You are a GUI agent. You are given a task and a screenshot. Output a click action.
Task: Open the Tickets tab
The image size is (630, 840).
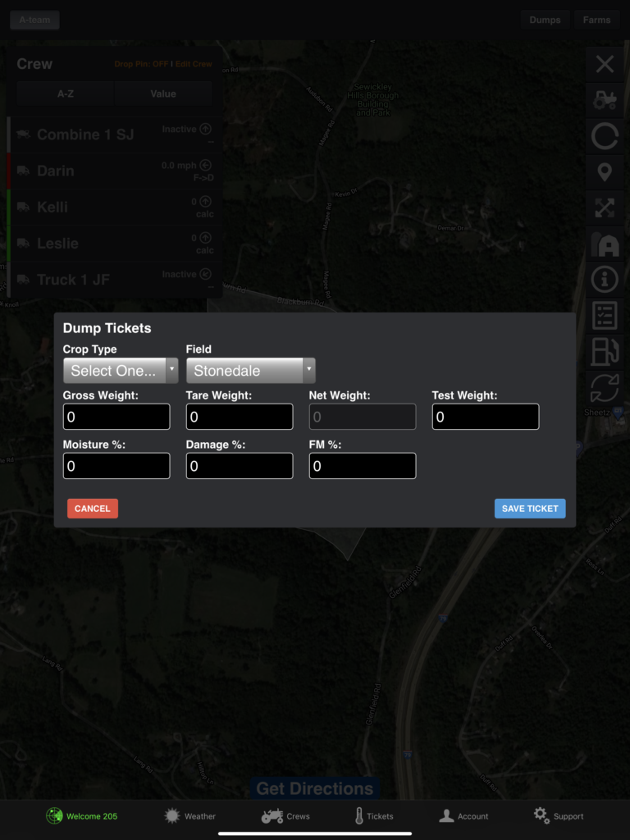[x=374, y=816]
